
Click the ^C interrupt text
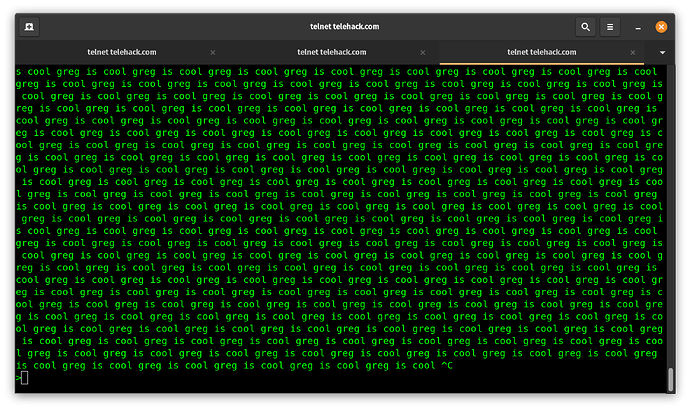click(x=447, y=366)
